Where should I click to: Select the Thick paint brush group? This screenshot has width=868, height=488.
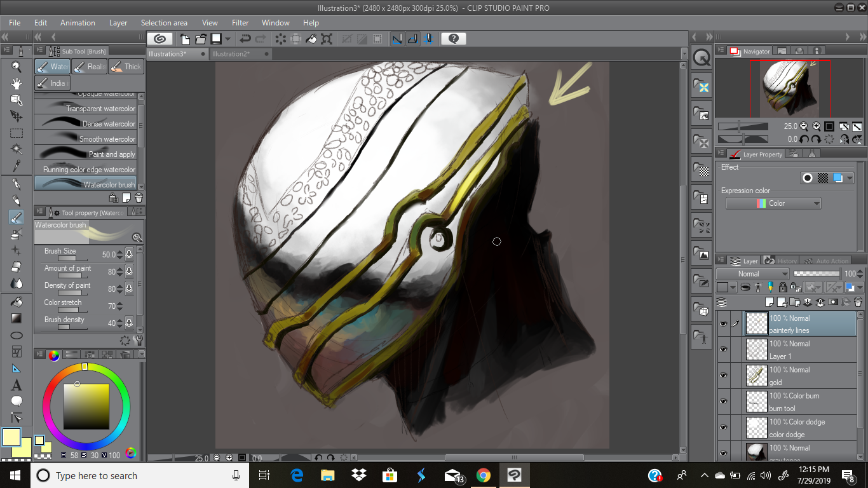[126, 67]
